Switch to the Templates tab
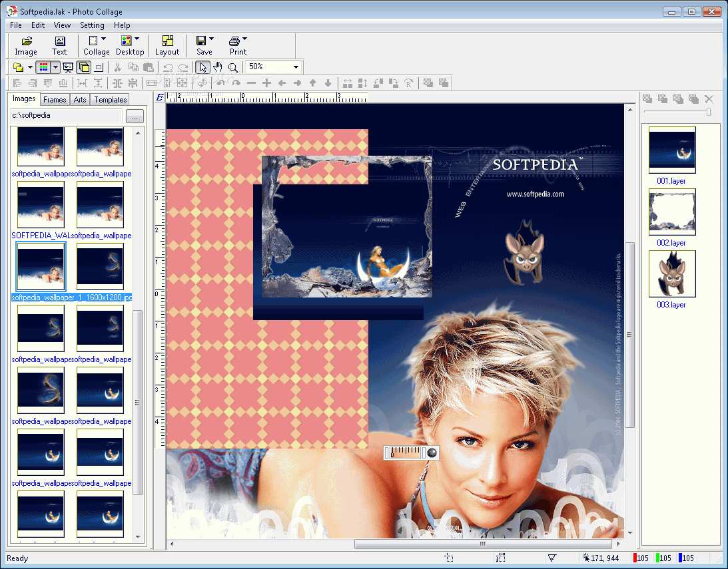Viewport: 728px width, 569px height. coord(111,100)
